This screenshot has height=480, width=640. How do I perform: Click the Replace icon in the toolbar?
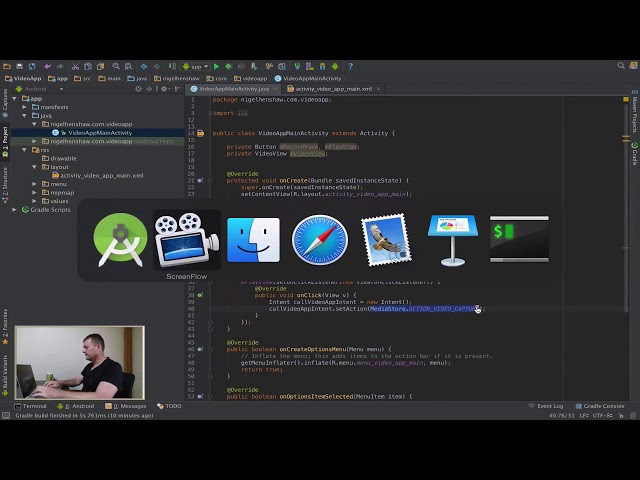pos(128,66)
